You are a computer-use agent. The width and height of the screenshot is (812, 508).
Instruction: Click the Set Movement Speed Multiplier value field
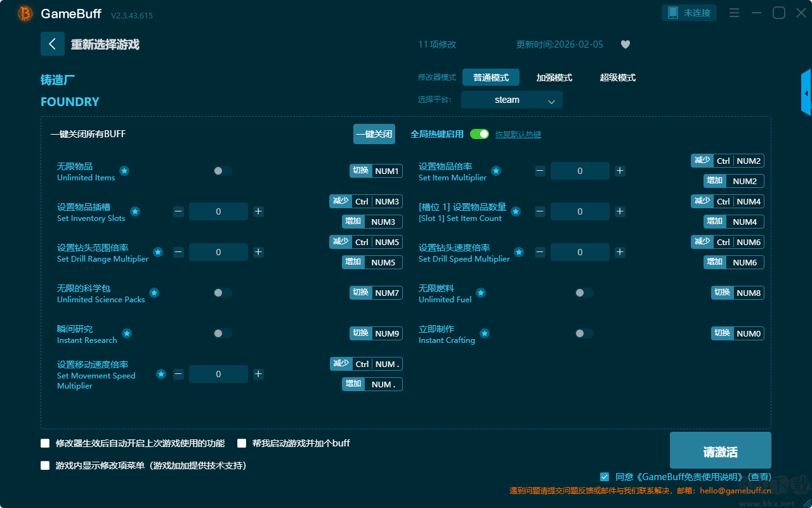coord(218,374)
